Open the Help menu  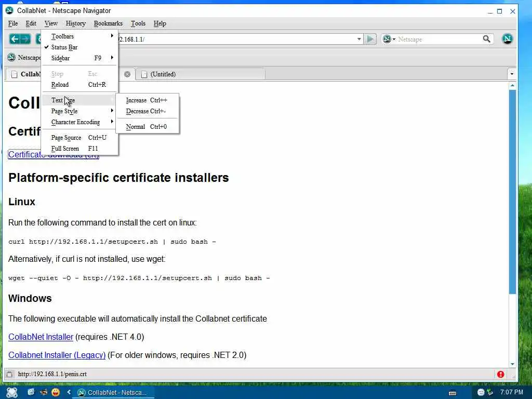tap(160, 23)
